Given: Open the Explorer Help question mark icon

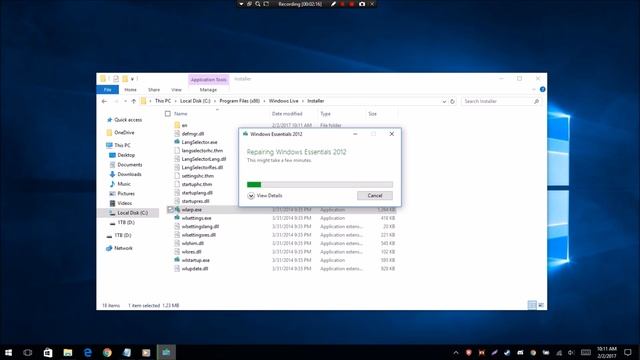Looking at the screenshot, I should point(542,89).
